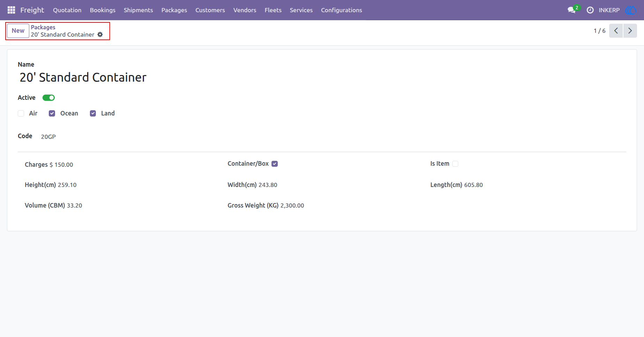The height and width of the screenshot is (337, 644).
Task: Edit the name field 20' Standard Container
Action: click(83, 77)
